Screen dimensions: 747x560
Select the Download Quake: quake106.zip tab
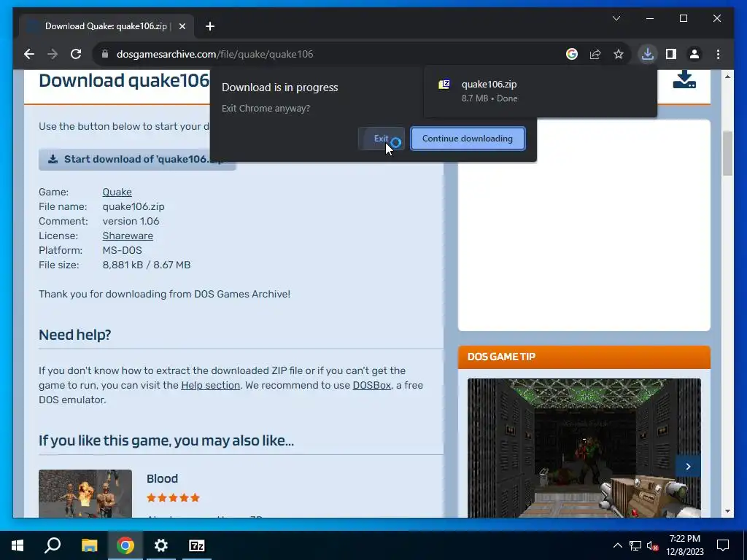pos(107,26)
